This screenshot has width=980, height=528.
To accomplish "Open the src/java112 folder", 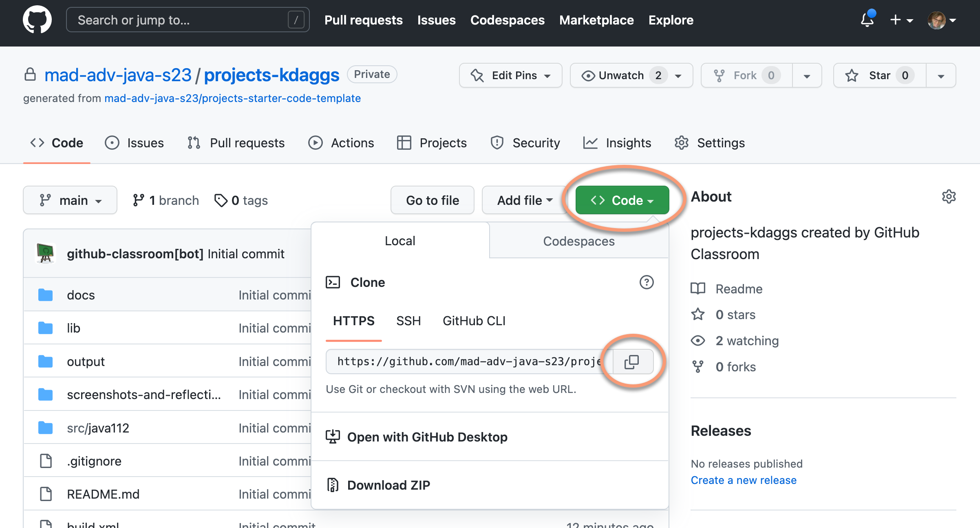I will pos(98,428).
